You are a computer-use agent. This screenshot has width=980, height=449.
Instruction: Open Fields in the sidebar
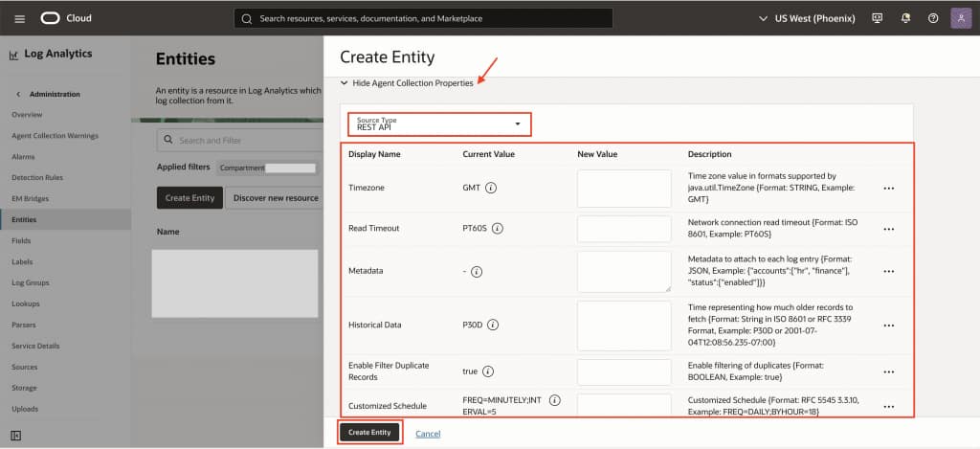pyautogui.click(x=21, y=240)
